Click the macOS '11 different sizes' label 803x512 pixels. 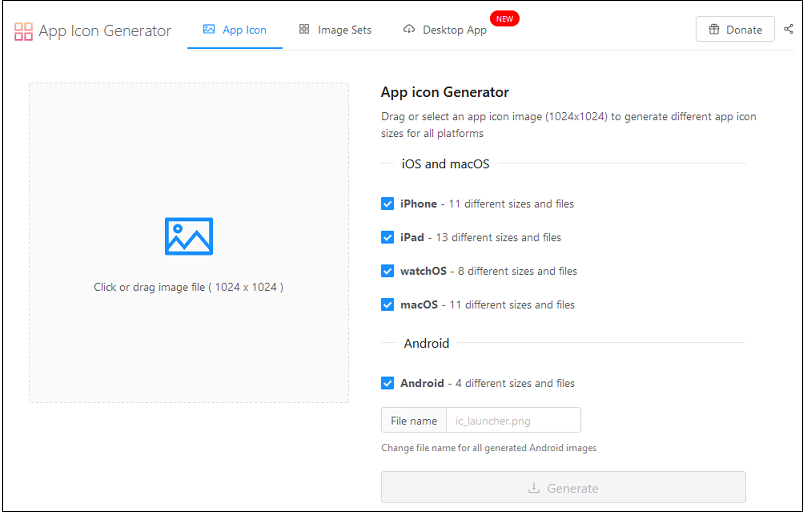click(512, 305)
